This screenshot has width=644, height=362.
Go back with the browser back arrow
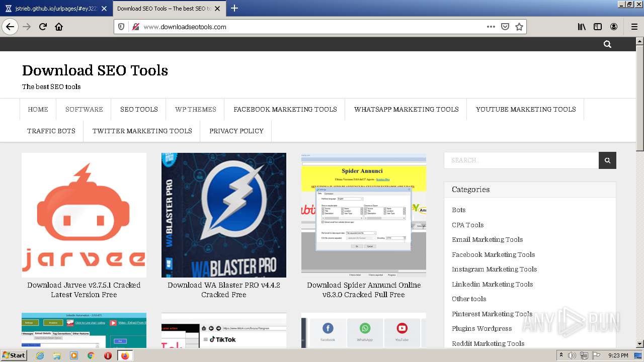point(10,27)
